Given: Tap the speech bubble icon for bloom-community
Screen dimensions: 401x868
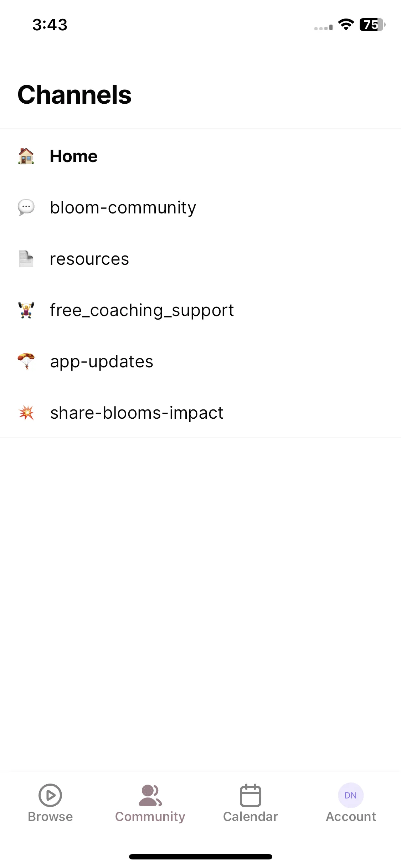Looking at the screenshot, I should [x=26, y=207].
